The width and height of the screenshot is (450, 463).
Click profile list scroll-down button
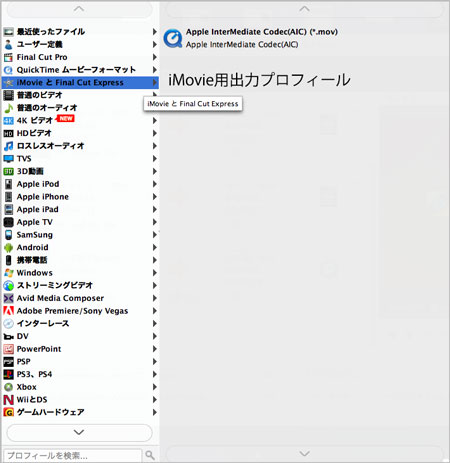point(304,454)
